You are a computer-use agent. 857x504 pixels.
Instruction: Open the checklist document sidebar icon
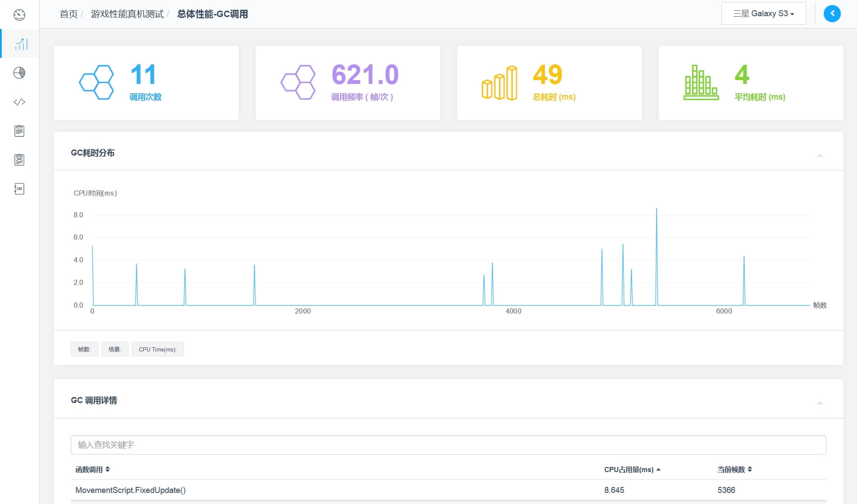[19, 160]
